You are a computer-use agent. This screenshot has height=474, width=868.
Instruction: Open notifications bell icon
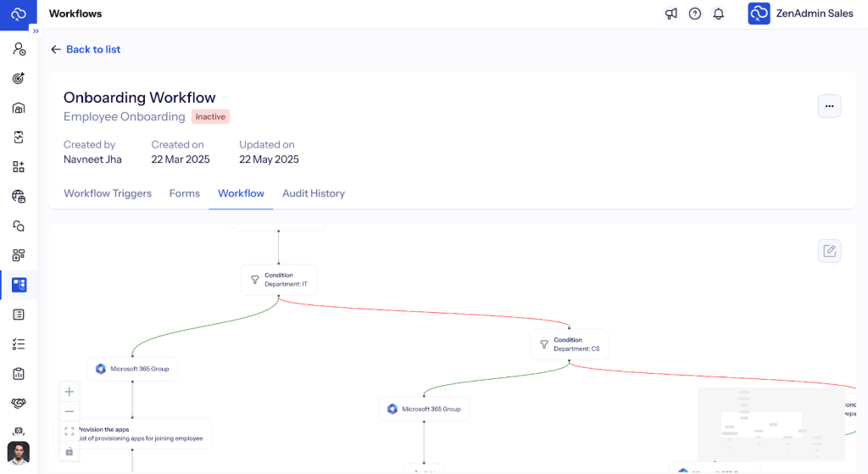pyautogui.click(x=719, y=14)
